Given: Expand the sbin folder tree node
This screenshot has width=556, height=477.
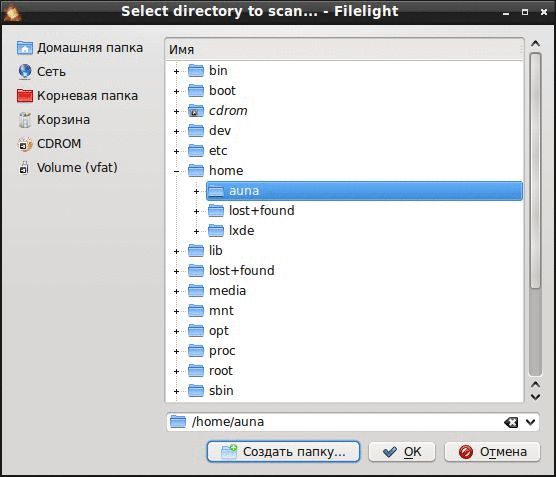Looking at the screenshot, I should click(x=176, y=392).
